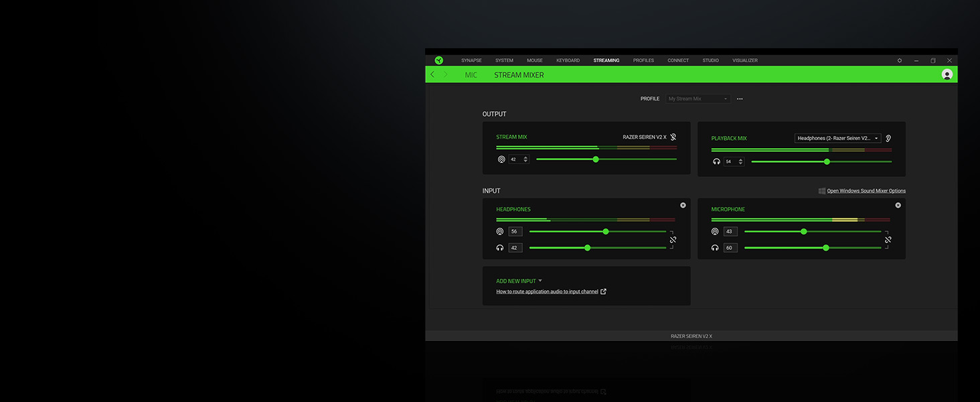Click the external link icon beside routing help
The height and width of the screenshot is (402, 980).
(x=604, y=291)
